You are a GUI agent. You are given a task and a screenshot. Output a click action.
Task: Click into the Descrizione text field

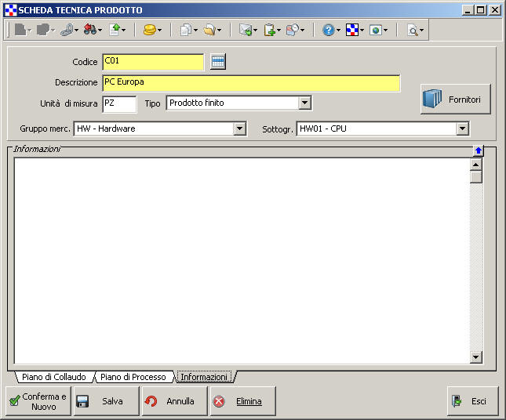point(251,82)
